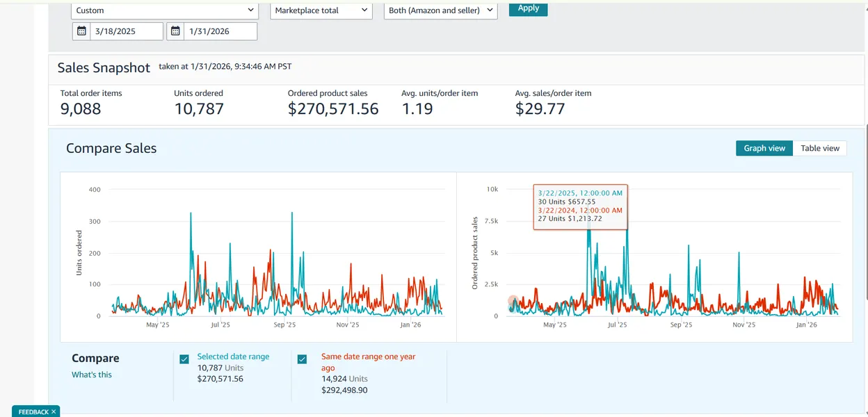Click the $292,498.90 prior-year sales total
Screen dimensions: 868x417
pos(344,391)
